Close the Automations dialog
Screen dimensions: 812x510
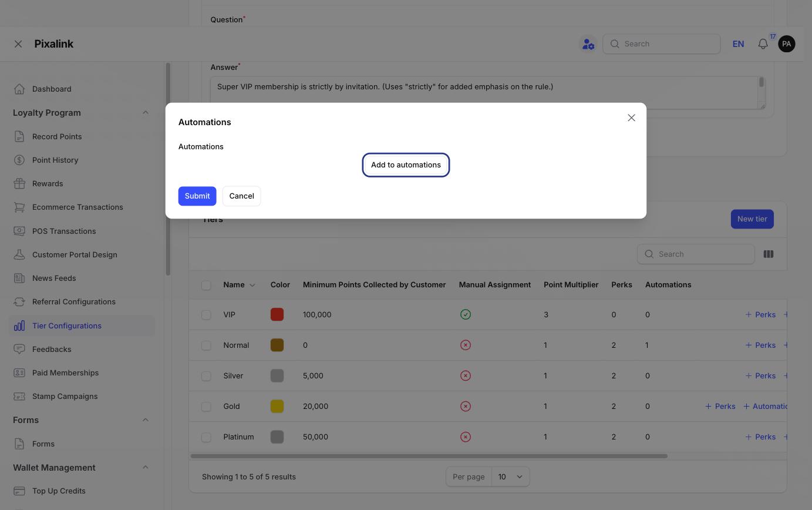[x=631, y=118]
